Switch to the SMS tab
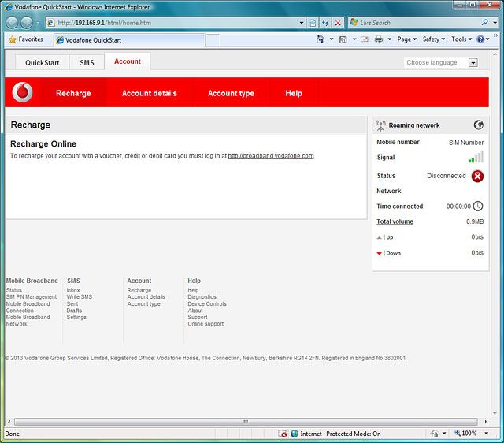504x443 pixels. 87,62
